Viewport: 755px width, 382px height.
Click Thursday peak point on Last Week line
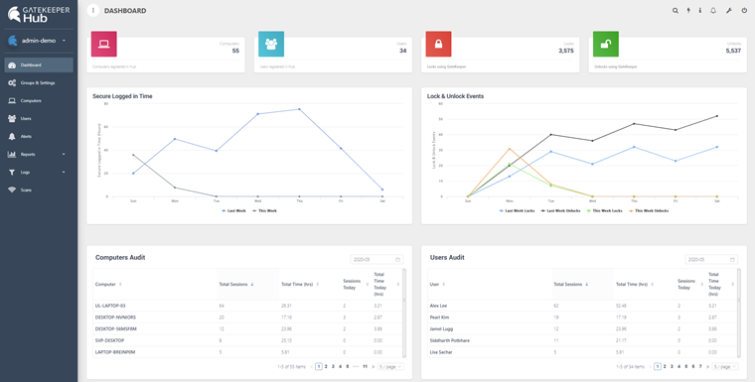click(299, 109)
